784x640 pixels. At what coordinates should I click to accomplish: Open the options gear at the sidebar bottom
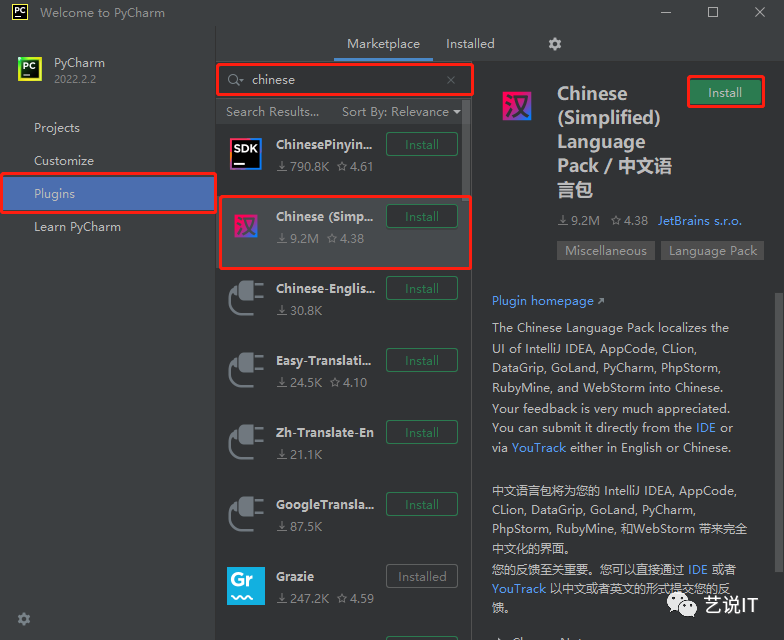(24, 619)
